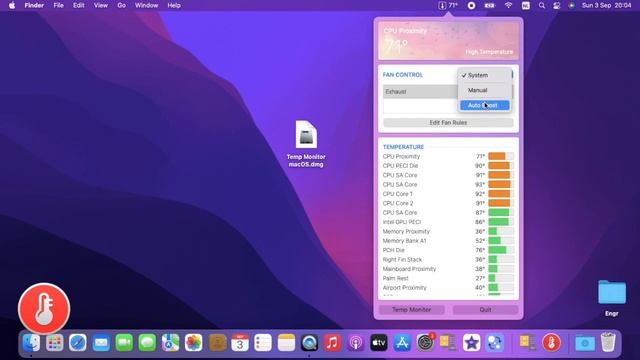Open the input source menu bar icon
The height and width of the screenshot is (360, 640).
pyautogui.click(x=526, y=5)
